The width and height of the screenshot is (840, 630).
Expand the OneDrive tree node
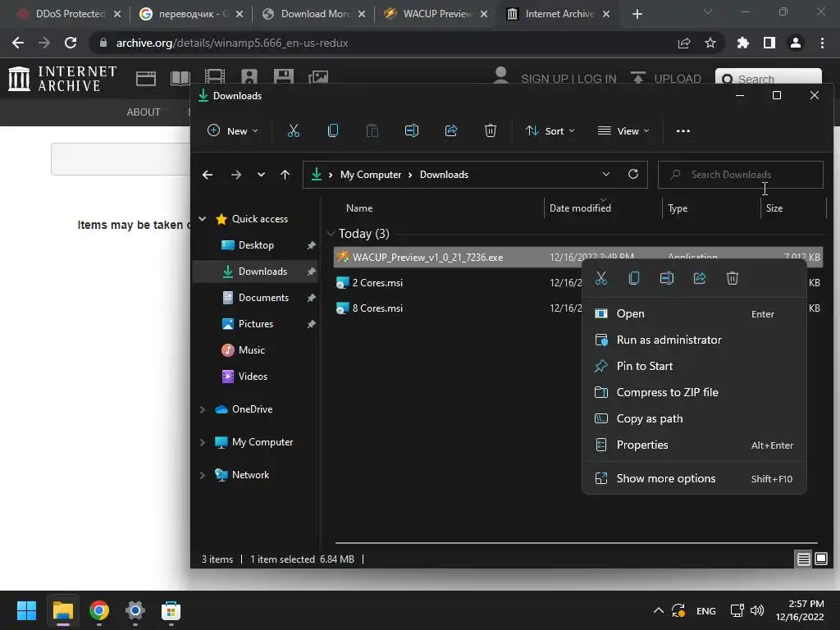point(203,409)
